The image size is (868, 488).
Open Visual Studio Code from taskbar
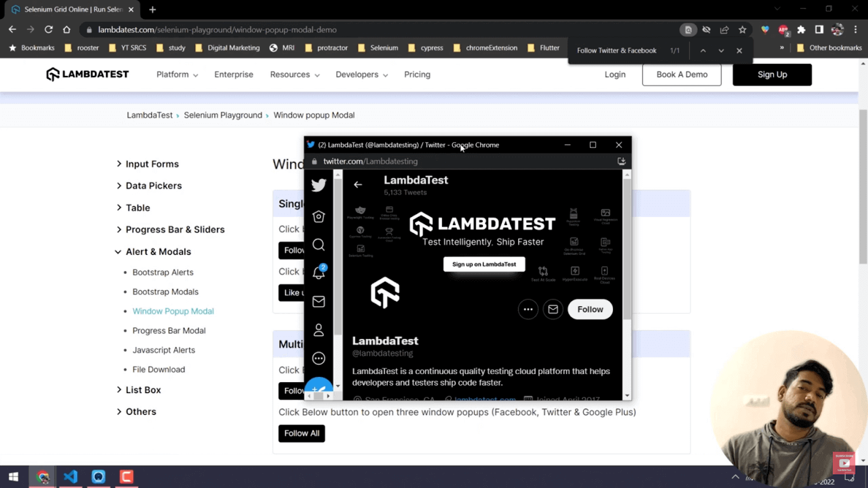[71, 477]
